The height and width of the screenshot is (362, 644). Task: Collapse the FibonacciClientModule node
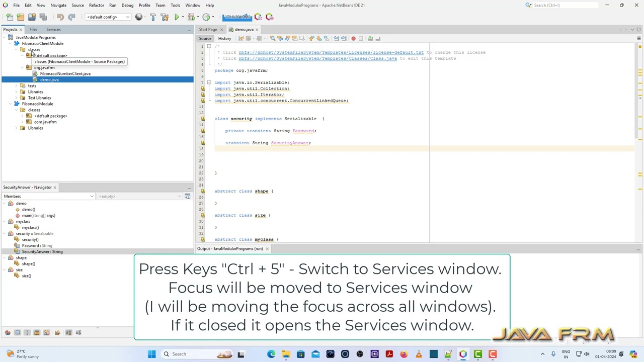tap(10, 43)
